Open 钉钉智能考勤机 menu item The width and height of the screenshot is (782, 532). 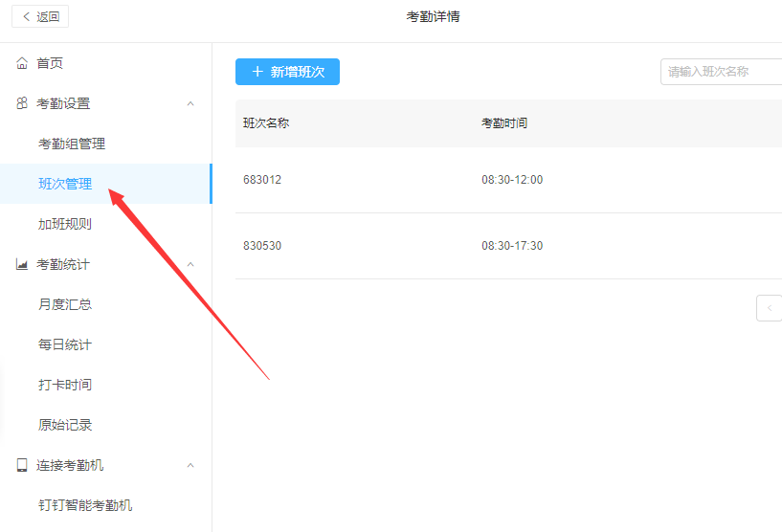pos(85,505)
